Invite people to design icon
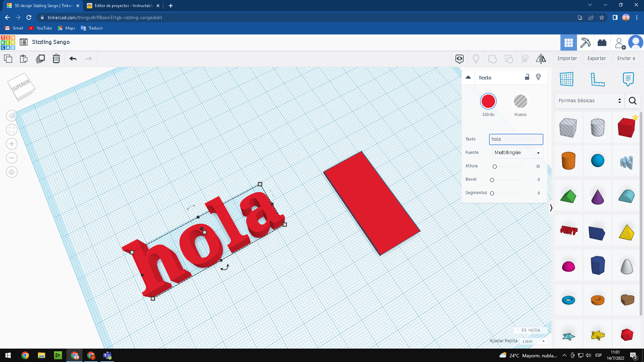 [620, 43]
